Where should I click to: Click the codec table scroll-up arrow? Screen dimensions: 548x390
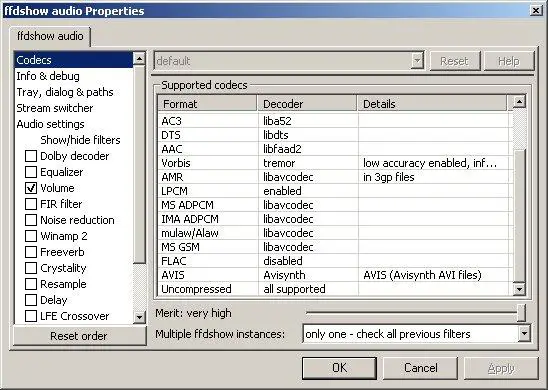pyautogui.click(x=519, y=102)
